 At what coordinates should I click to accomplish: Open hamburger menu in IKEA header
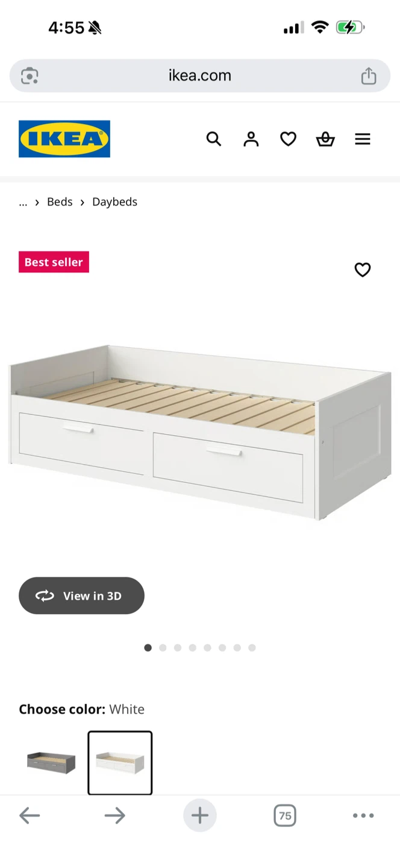[363, 139]
